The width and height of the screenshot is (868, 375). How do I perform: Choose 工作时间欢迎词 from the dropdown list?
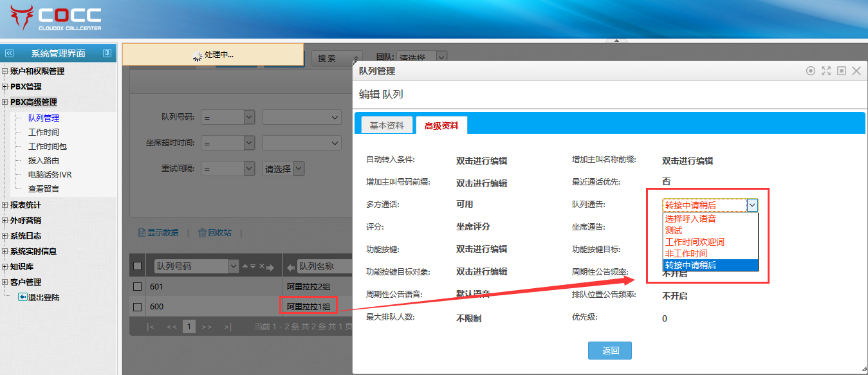[x=694, y=242]
